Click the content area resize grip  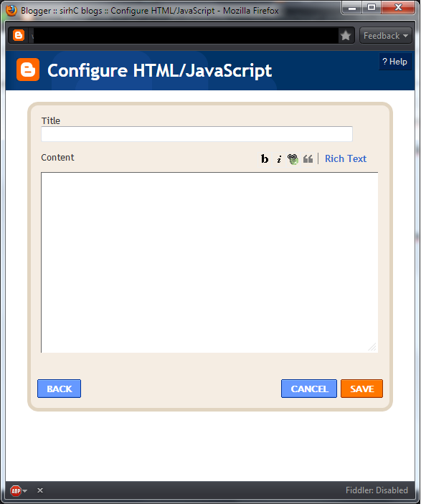[372, 347]
